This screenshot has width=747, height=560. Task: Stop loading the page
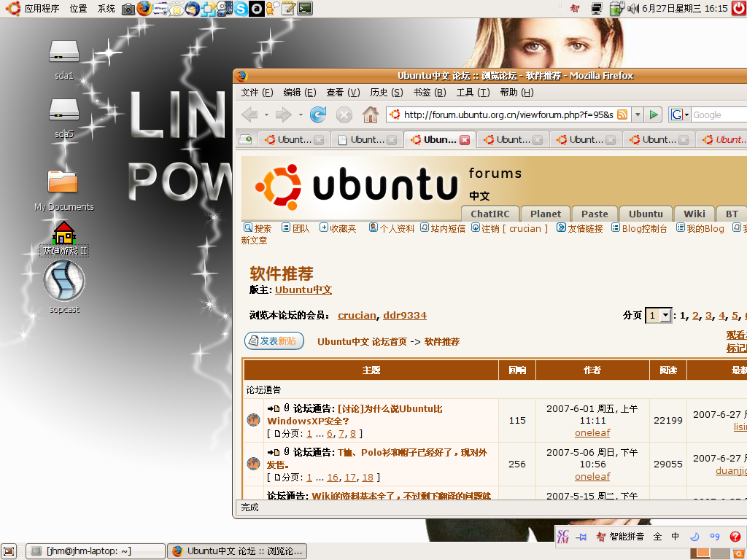[x=344, y=114]
